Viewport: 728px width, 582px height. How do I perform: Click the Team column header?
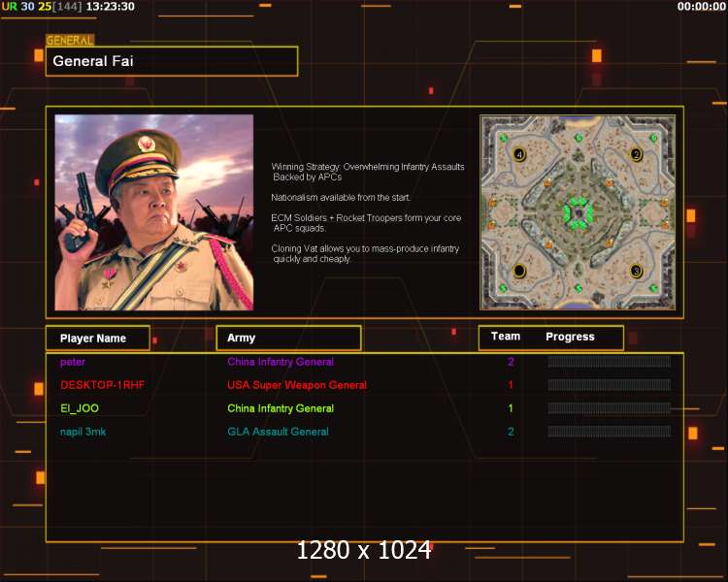coord(506,337)
